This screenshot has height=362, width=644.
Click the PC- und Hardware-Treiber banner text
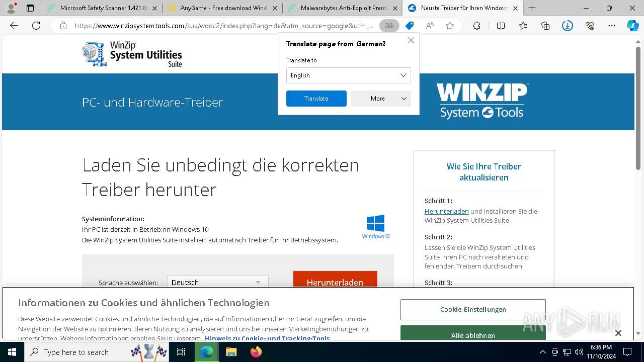click(152, 102)
